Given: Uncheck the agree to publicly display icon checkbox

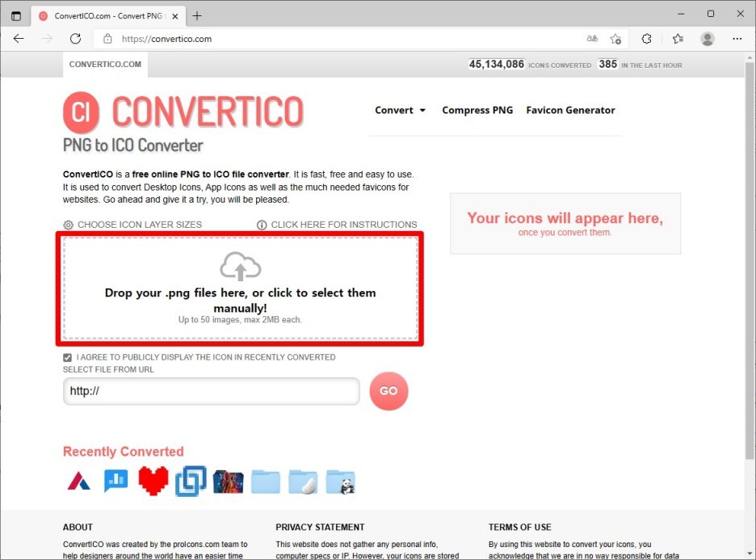Looking at the screenshot, I should (68, 357).
